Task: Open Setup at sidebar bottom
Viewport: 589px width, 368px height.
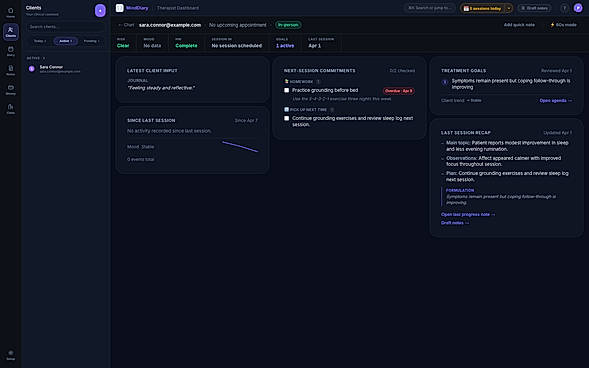Action: coord(11,355)
